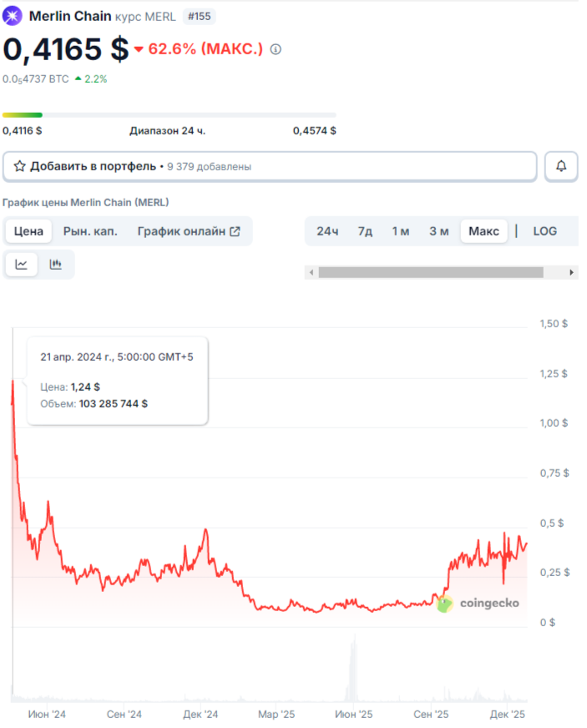Open price alerts with the bell icon

pos(561,166)
